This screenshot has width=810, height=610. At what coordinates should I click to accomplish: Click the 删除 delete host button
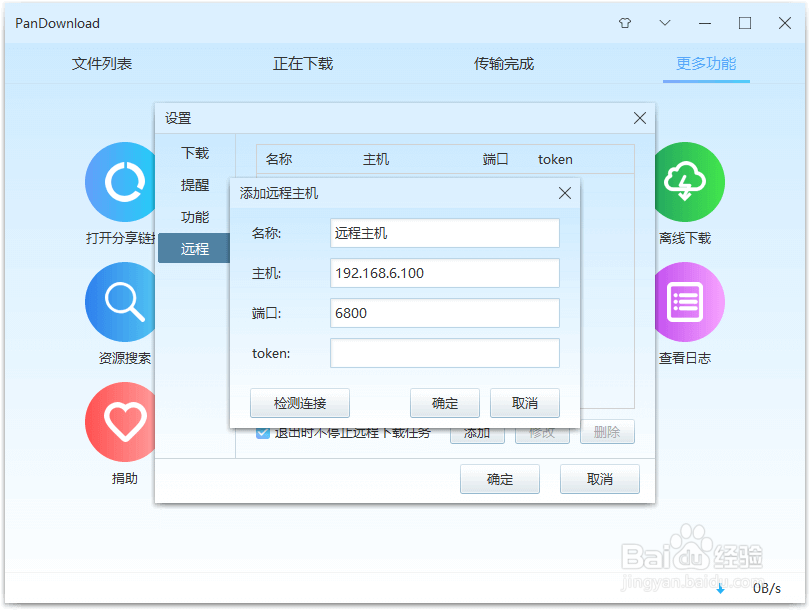tap(607, 432)
